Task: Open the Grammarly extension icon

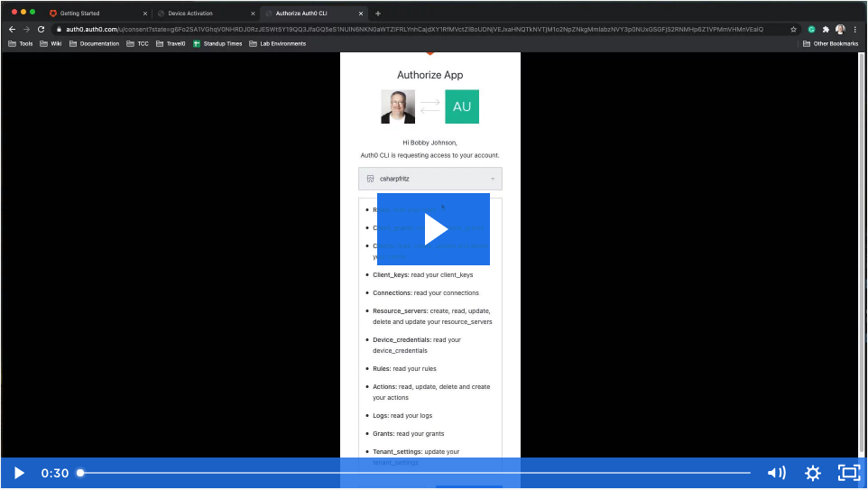Action: 811,30
